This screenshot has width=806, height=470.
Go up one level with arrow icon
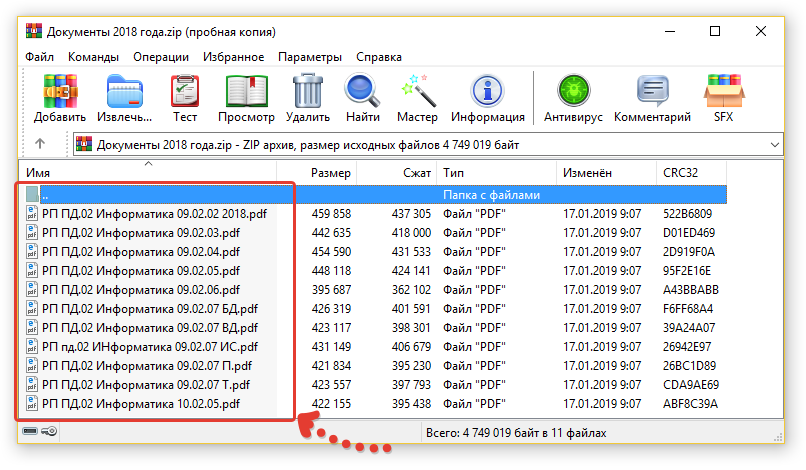[x=40, y=144]
